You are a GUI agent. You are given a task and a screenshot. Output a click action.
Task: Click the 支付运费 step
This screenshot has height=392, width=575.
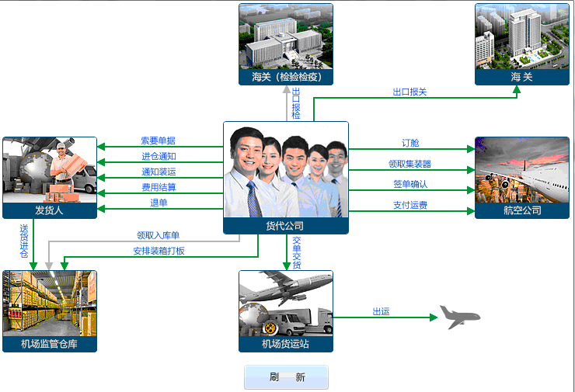[410, 205]
